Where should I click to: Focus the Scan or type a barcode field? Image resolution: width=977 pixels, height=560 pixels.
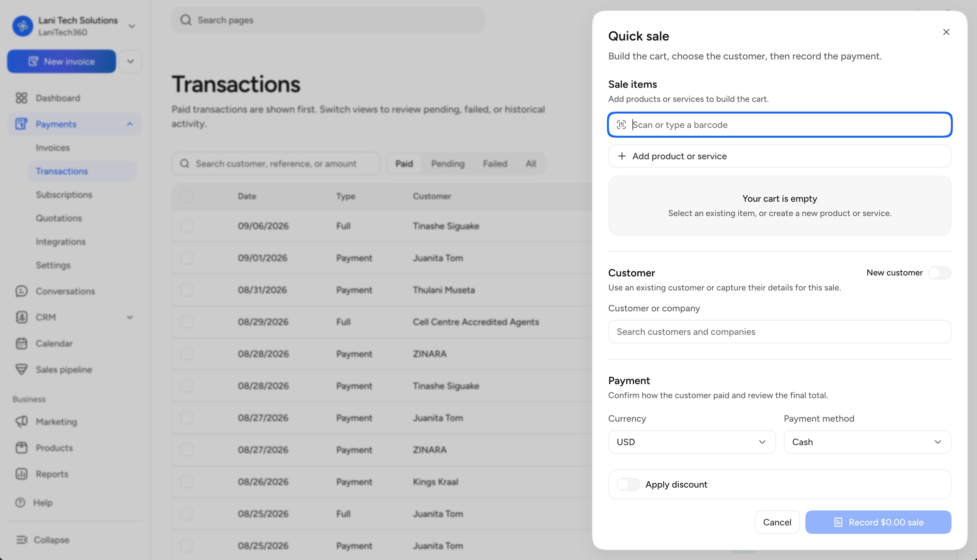[x=779, y=125]
